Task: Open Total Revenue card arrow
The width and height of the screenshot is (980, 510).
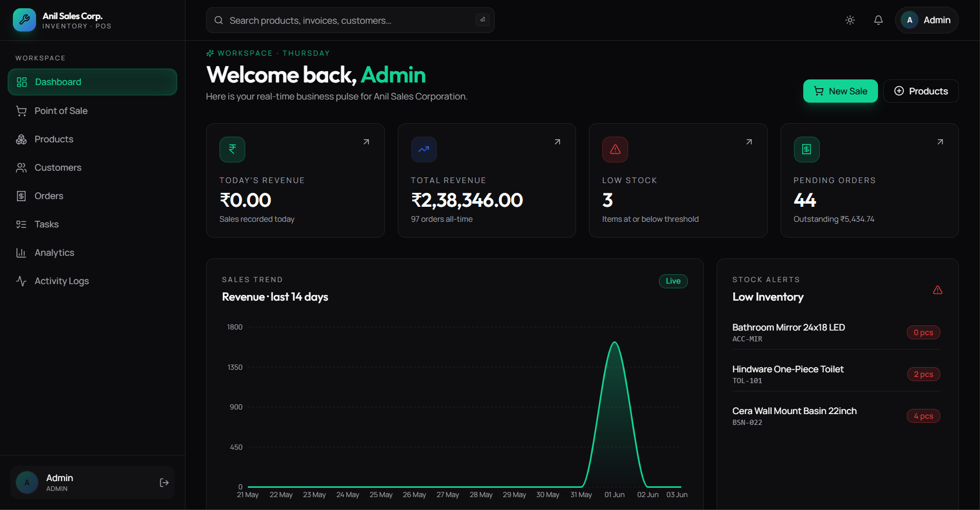Action: click(x=557, y=142)
